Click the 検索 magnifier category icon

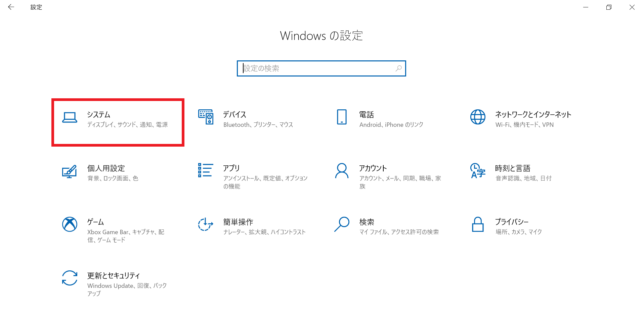(342, 224)
